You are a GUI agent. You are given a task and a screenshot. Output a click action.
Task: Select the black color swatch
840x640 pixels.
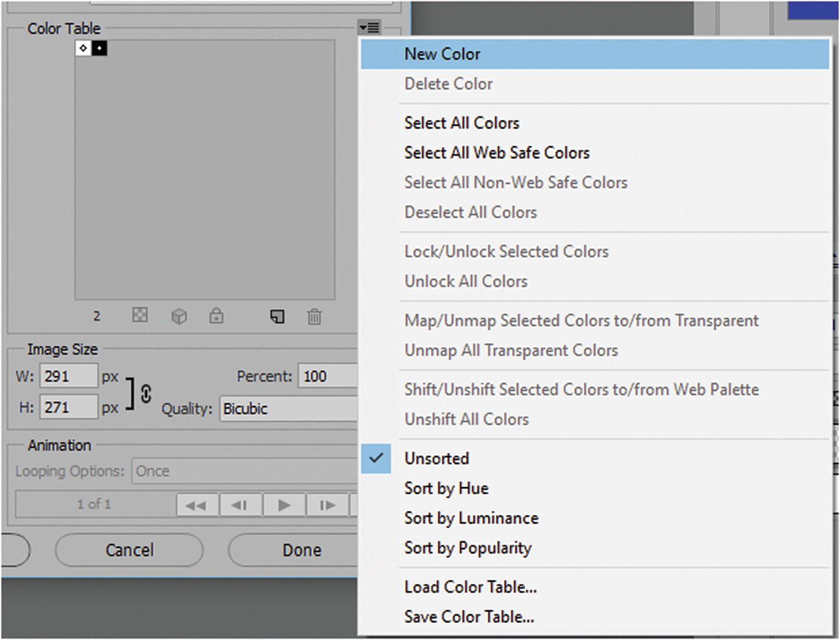tap(99, 48)
